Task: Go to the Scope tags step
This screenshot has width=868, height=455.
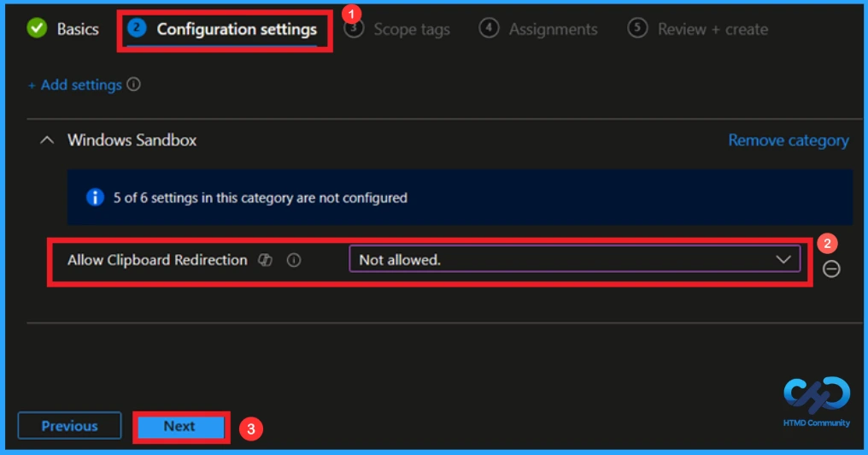Action: (396, 29)
